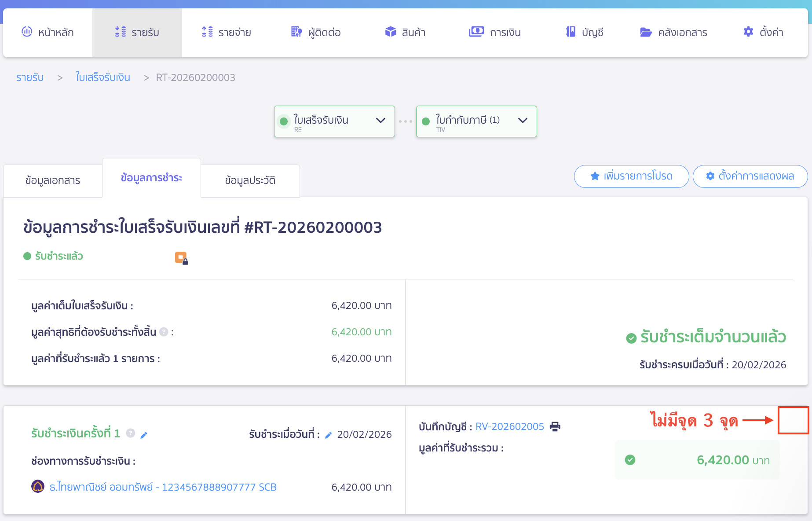Screen dimensions: 812x521
Task: Click the ใบเสร็จรับเงิน breadcrumb link
Action: point(103,77)
